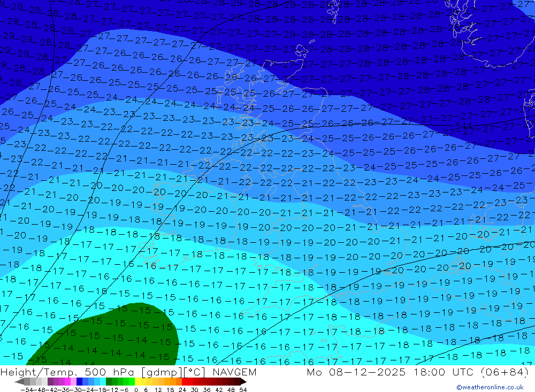535x392 pixels.
Task: Click the '[gdmp]' unit label in caption
Action: (162, 372)
